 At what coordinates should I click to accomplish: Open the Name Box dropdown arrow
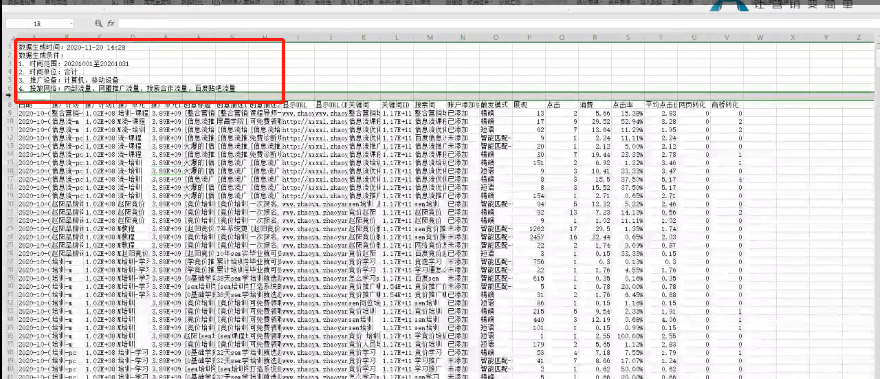[71, 24]
